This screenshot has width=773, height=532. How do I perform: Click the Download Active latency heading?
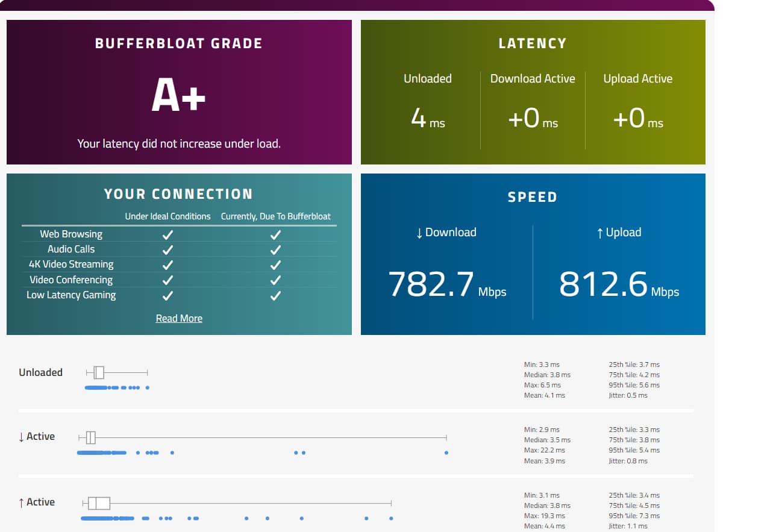533,79
